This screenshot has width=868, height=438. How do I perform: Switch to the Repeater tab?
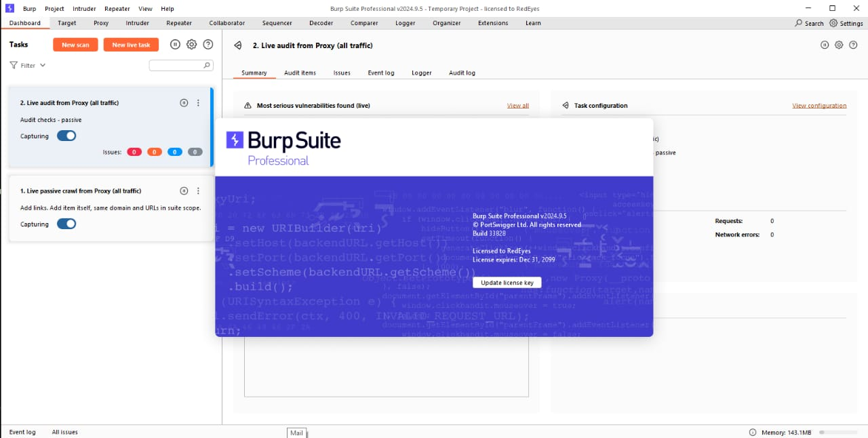coord(179,23)
